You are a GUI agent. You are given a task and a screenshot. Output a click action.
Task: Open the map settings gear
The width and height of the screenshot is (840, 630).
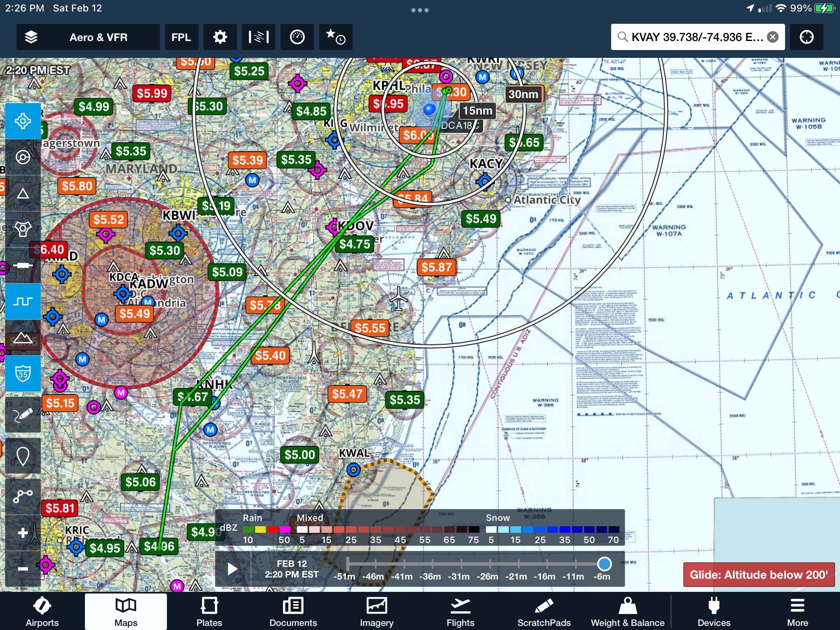tap(220, 37)
